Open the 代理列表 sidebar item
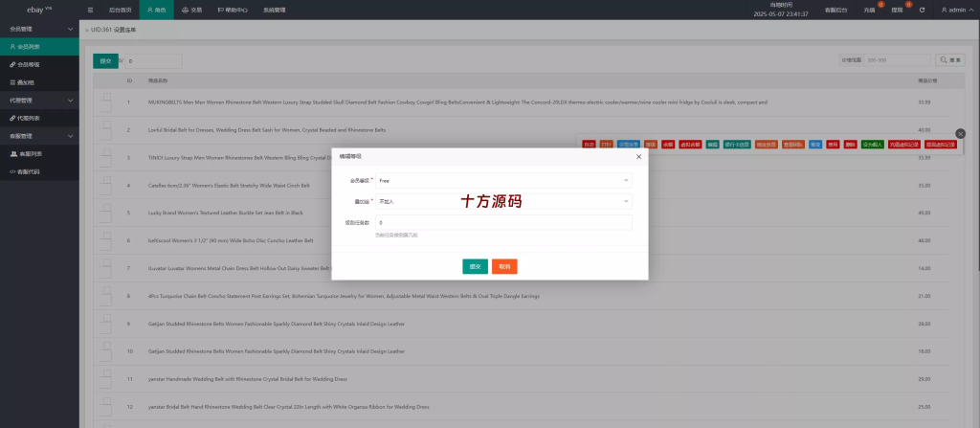 (39, 118)
